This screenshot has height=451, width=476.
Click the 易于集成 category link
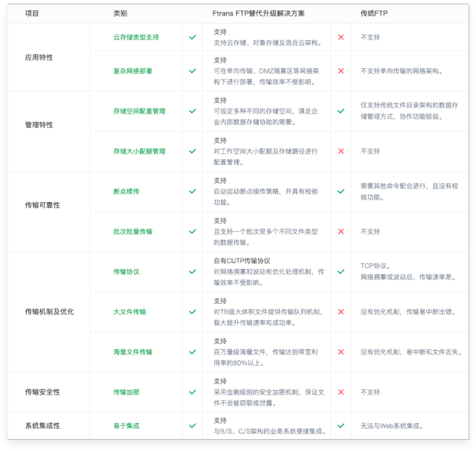pos(126,426)
